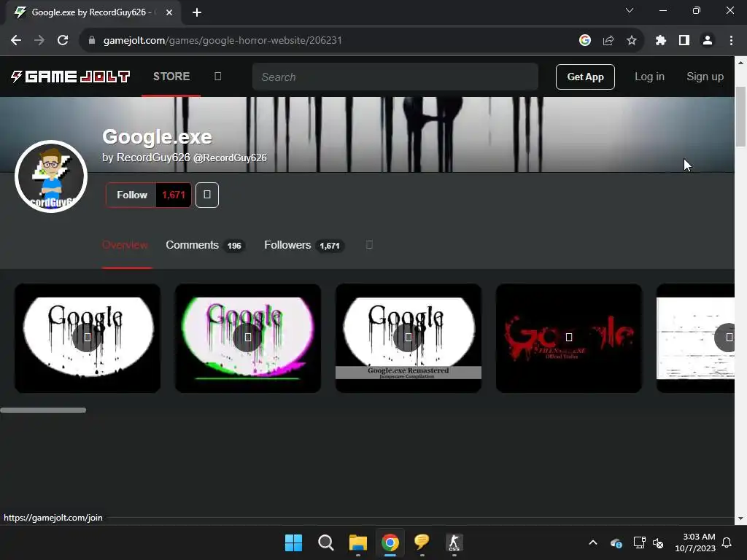This screenshot has width=747, height=560.
Task: Play the red blood Google trailer thumbnail
Action: (569, 338)
